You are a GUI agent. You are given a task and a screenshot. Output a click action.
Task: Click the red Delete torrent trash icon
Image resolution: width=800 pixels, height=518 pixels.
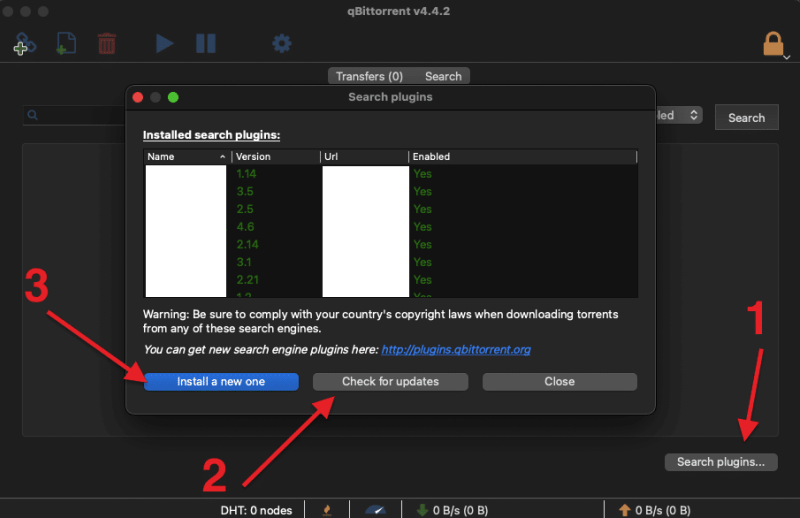[x=107, y=43]
